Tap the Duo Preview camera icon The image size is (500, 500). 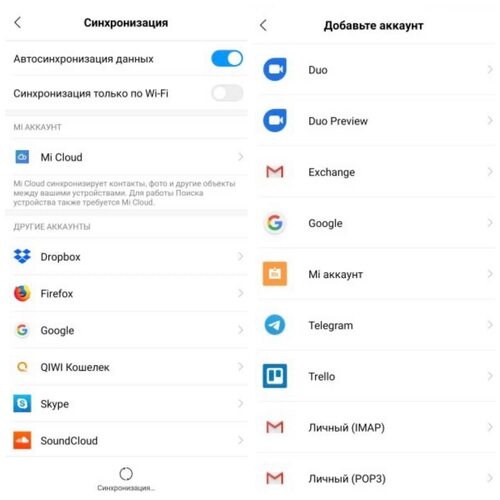275,121
